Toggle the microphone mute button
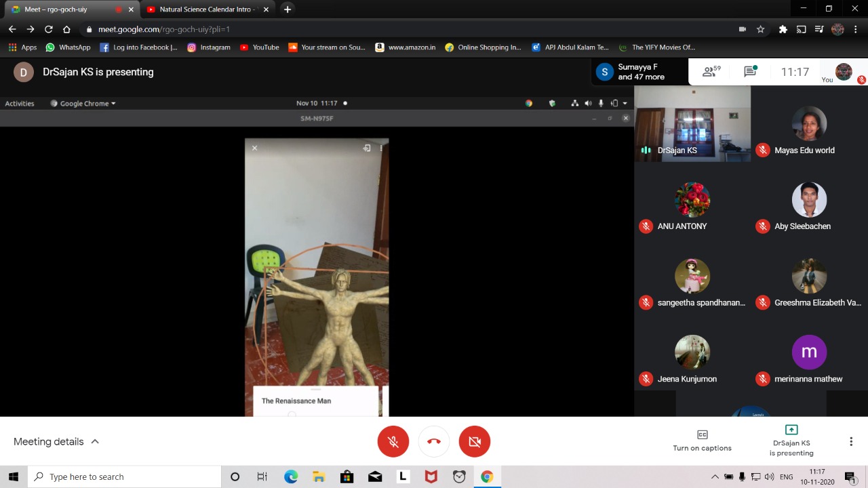The image size is (868, 488). (393, 441)
